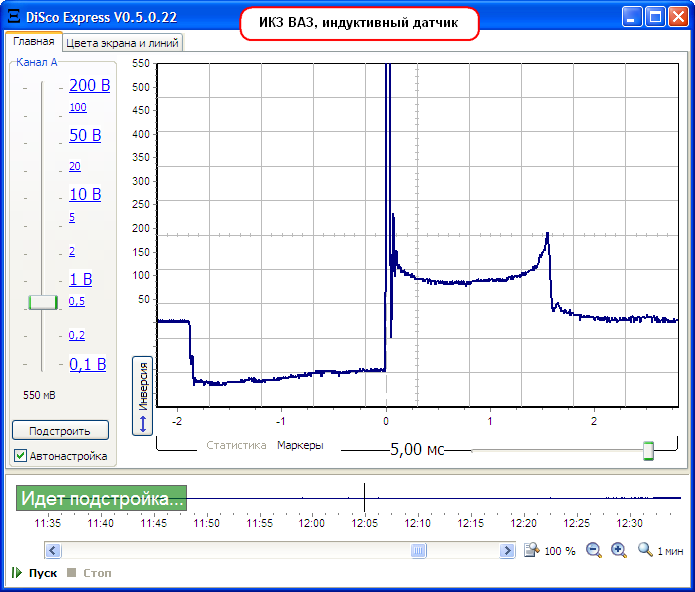Click the Канал А voltage slider handle
This screenshot has width=695, height=592.
(43, 302)
